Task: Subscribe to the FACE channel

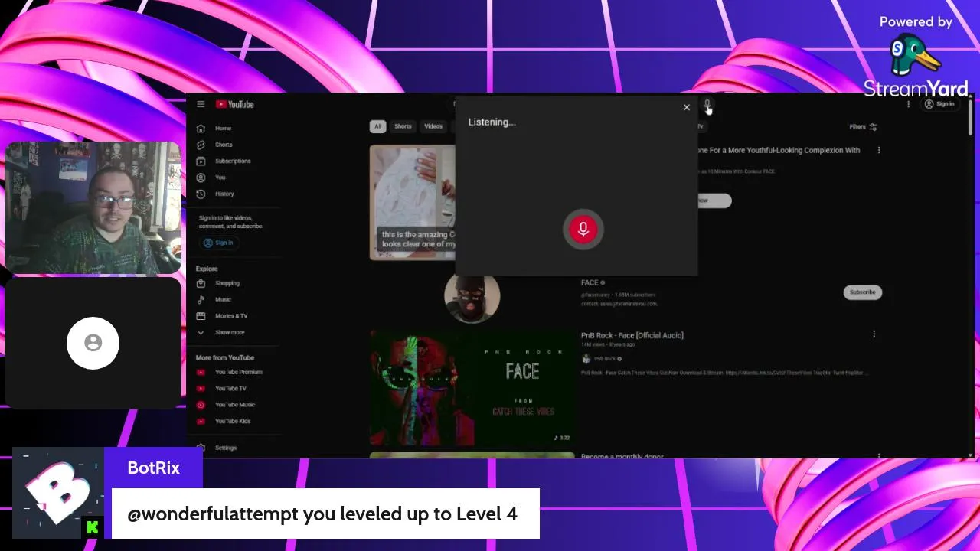Action: click(x=863, y=292)
